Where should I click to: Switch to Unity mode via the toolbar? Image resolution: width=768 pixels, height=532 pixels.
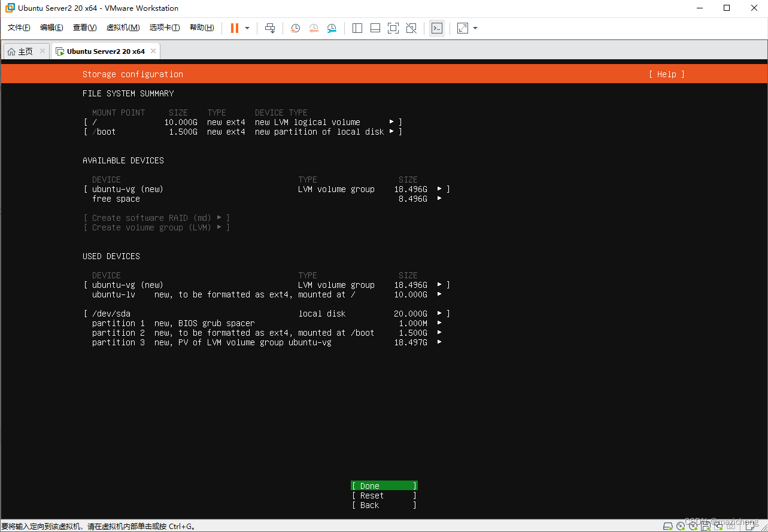coord(411,28)
